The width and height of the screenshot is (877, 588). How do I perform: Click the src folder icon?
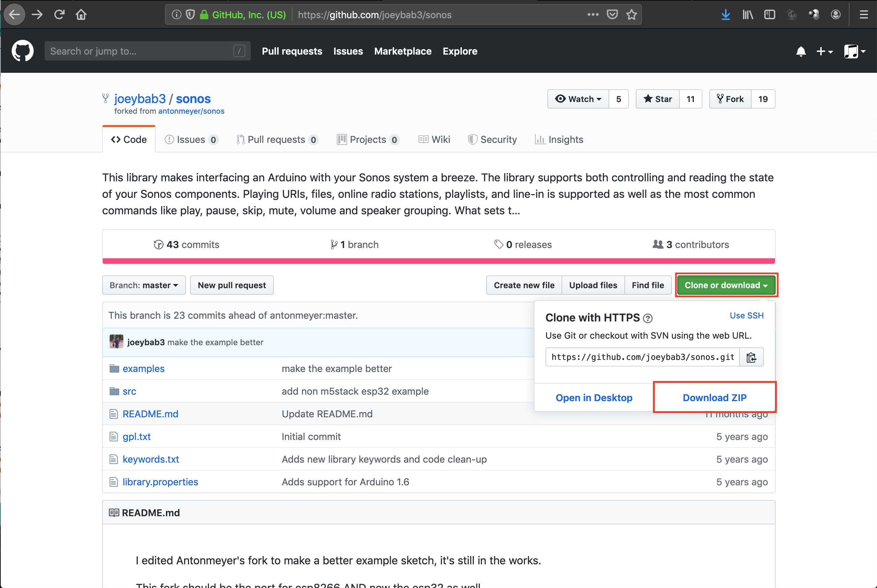tap(114, 391)
